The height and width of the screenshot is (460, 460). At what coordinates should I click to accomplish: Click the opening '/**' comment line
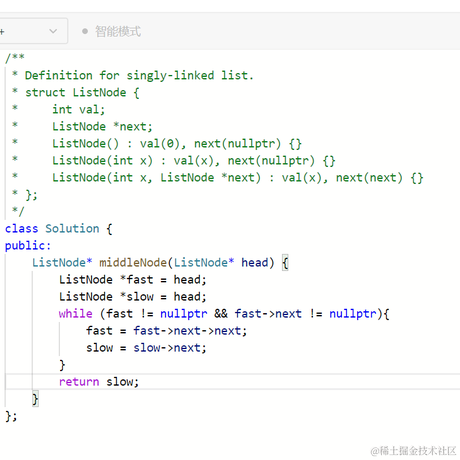(15, 58)
